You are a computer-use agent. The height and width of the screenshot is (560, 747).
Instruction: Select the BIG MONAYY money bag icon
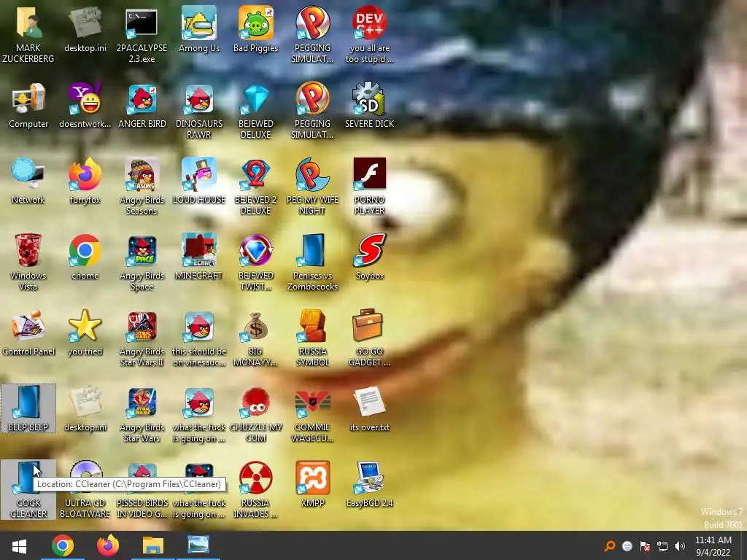pyautogui.click(x=255, y=327)
